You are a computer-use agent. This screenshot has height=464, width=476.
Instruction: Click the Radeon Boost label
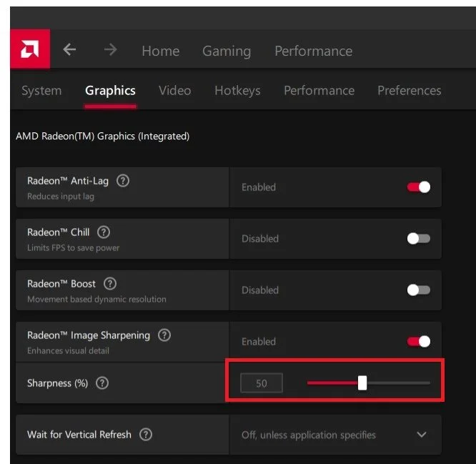[x=61, y=284]
